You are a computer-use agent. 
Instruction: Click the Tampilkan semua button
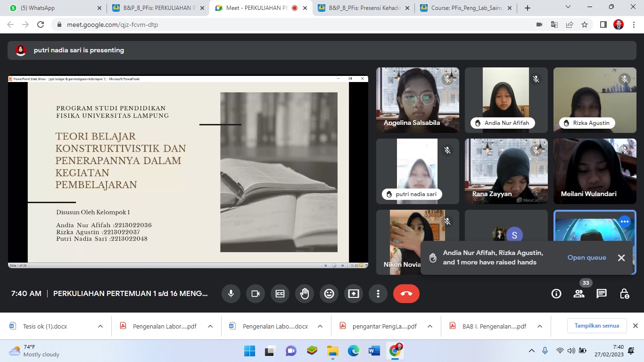pos(596,326)
